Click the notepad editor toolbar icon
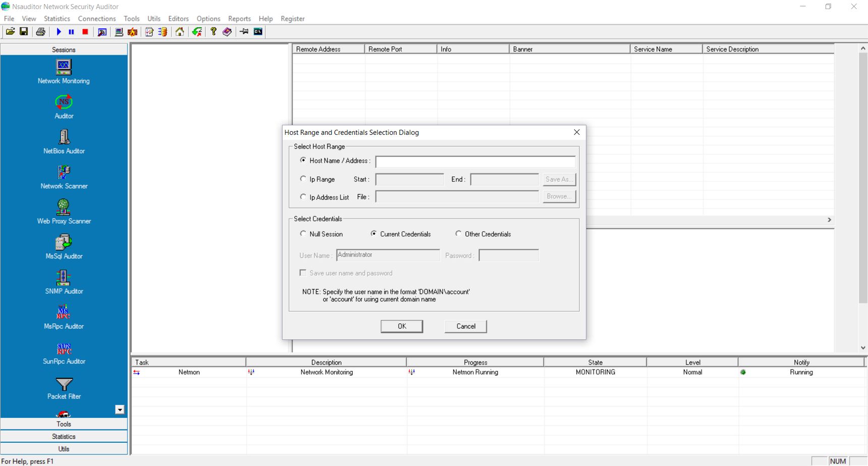868x466 pixels. pos(149,32)
